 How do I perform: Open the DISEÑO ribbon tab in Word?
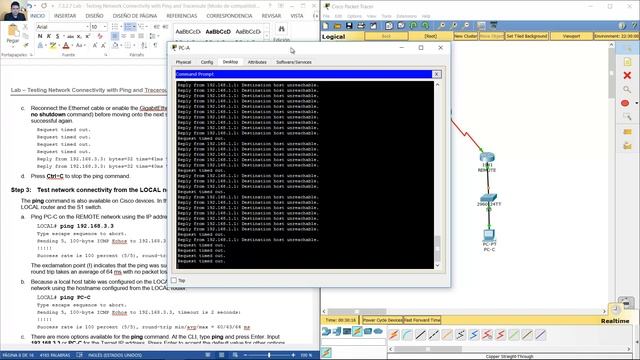click(x=94, y=16)
